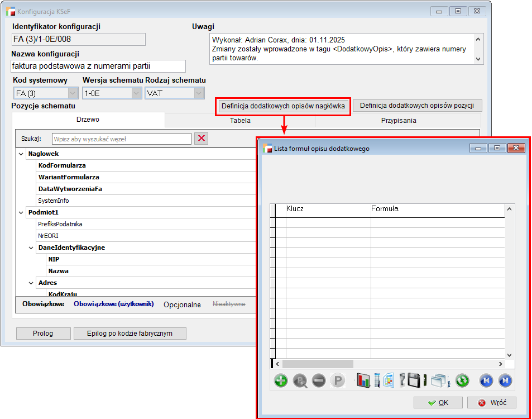Switch to the Przypisania tab

[398, 120]
